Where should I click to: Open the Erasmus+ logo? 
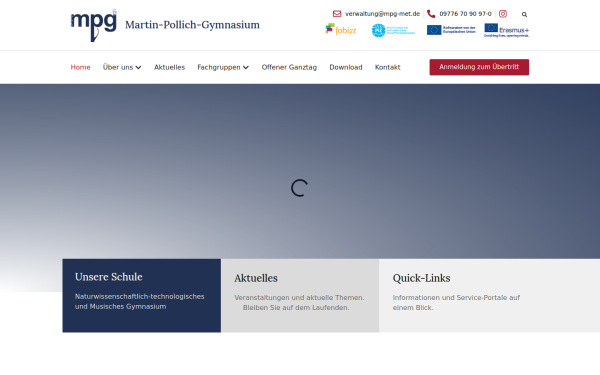coord(506,30)
